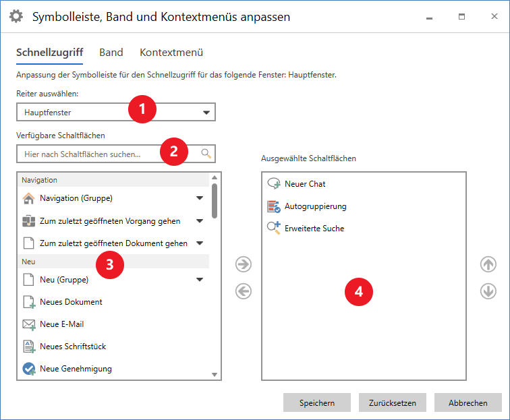The width and height of the screenshot is (510, 420).
Task: Click the Neuer Chat speech bubble icon
Action: pyautogui.click(x=274, y=184)
